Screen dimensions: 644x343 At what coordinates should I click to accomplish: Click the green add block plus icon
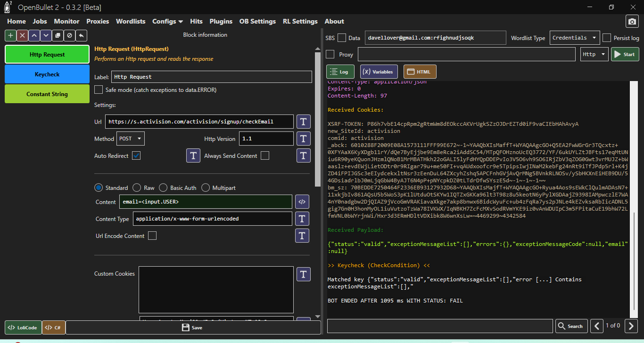[10, 35]
